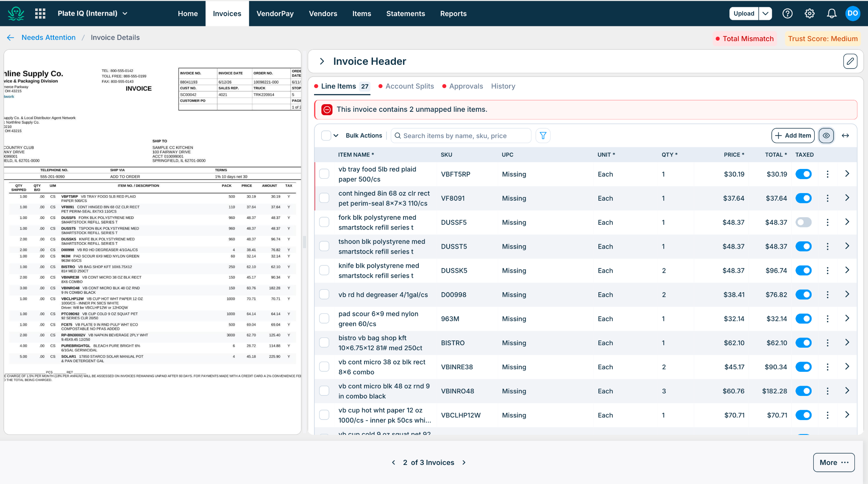
Task: Open the notifications bell
Action: (832, 14)
